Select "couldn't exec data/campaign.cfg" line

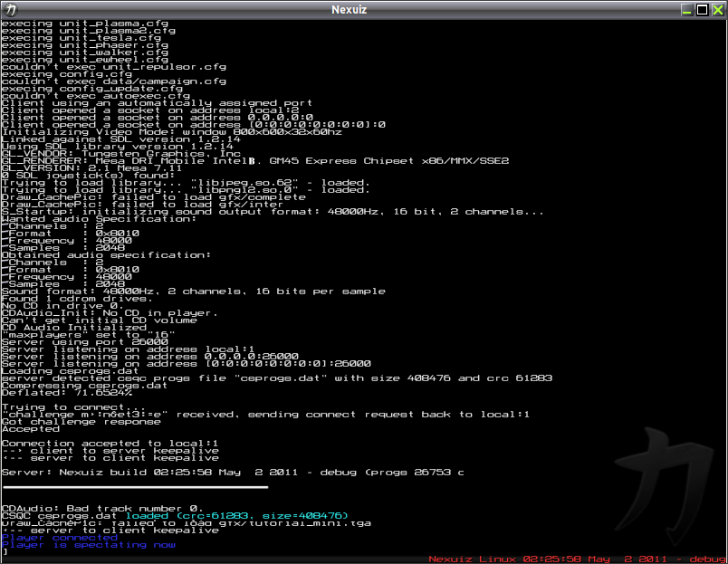[114, 81]
